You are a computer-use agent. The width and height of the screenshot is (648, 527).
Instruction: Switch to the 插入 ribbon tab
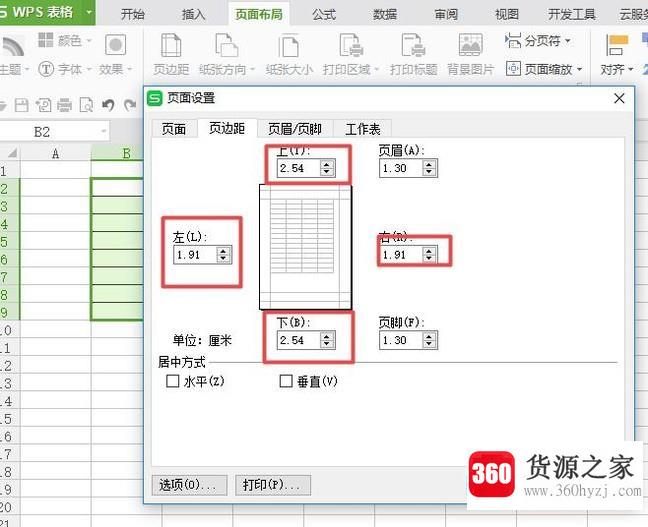point(193,14)
